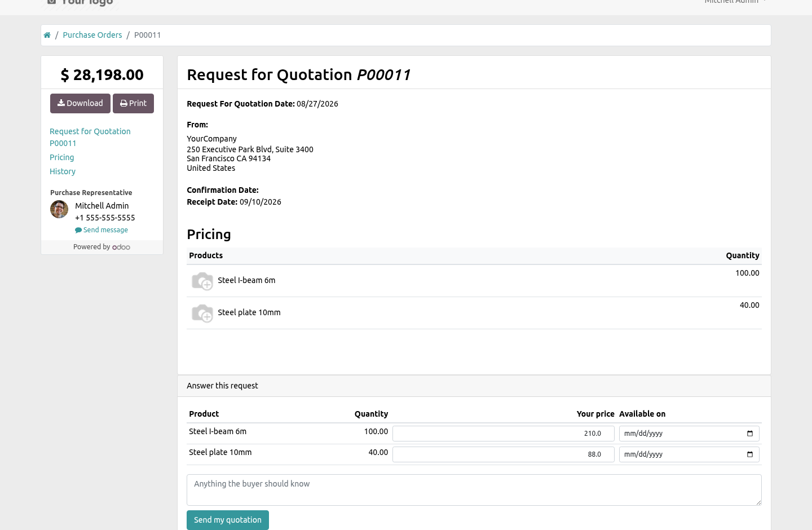Click the home icon in breadcrumb
The image size is (812, 530).
click(47, 35)
